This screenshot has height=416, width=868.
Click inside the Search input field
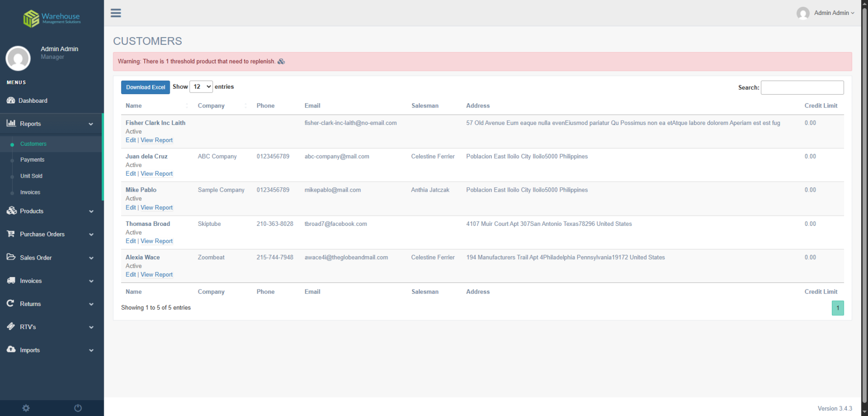click(802, 87)
